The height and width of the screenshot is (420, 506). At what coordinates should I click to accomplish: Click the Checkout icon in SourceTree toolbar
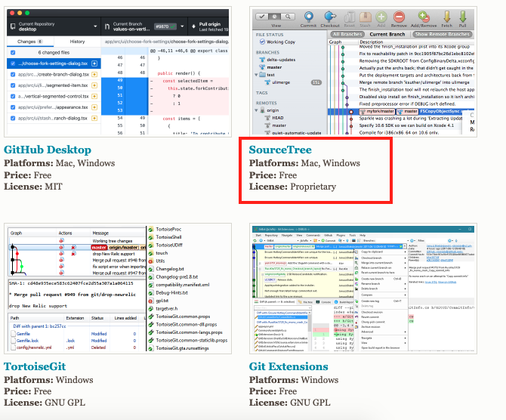(330, 17)
